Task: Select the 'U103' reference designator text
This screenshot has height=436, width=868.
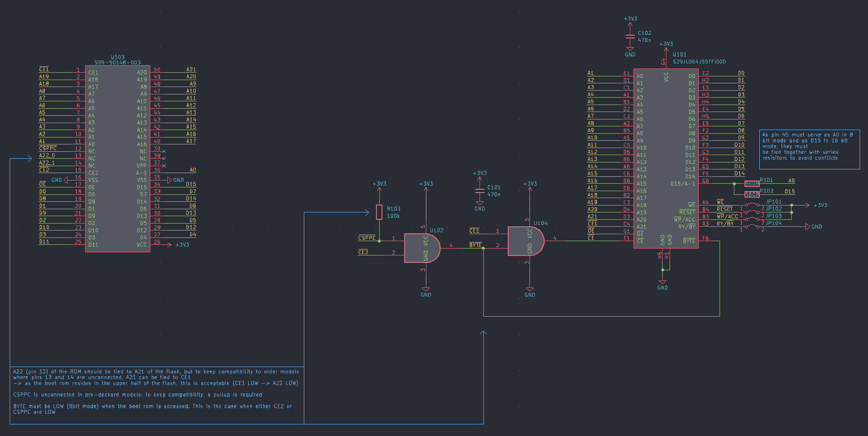Action: point(117,57)
